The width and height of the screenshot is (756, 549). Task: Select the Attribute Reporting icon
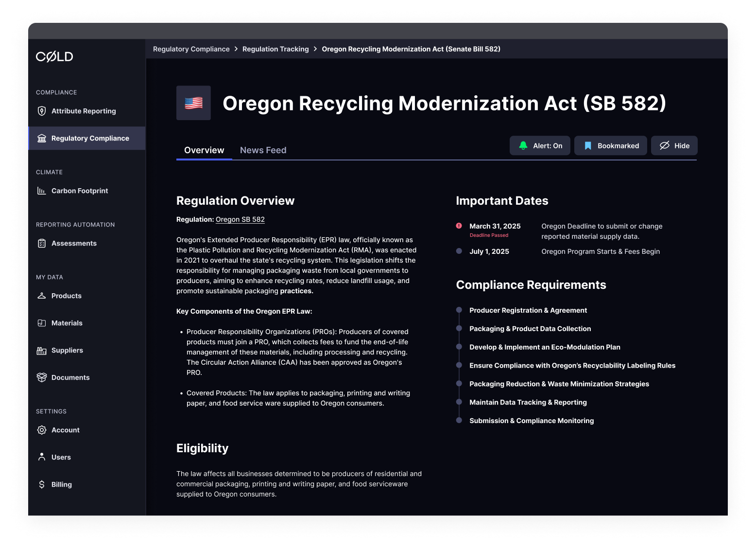tap(42, 111)
